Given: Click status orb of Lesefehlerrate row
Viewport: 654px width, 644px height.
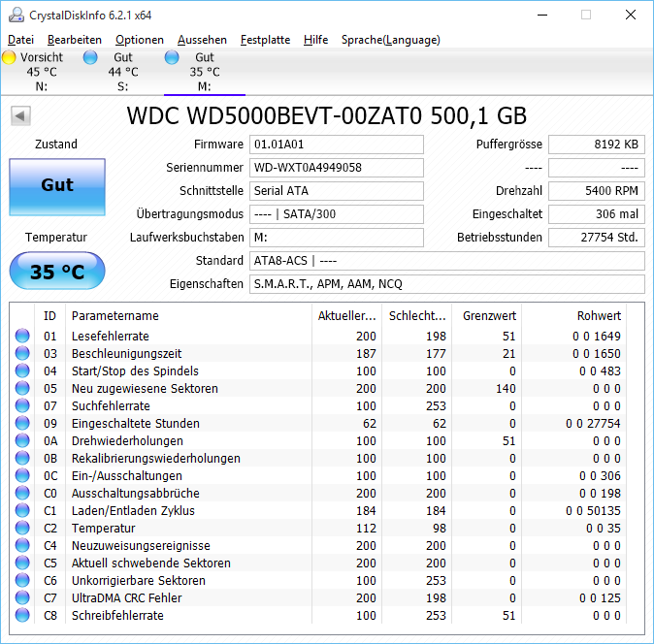Looking at the screenshot, I should (x=22, y=336).
